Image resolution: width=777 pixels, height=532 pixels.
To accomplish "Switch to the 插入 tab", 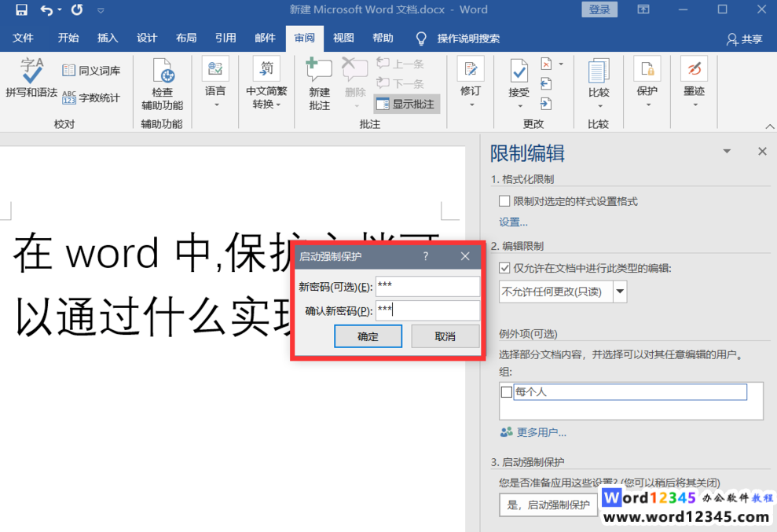I will coord(108,39).
